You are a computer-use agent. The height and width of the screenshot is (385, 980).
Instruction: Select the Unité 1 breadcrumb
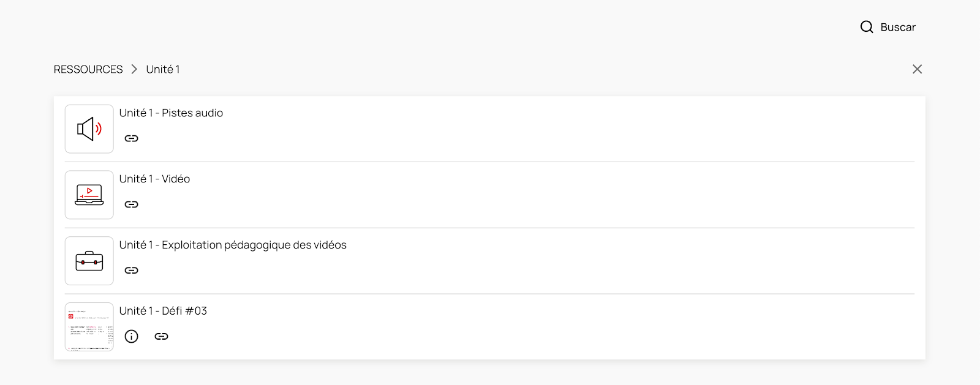(x=163, y=69)
